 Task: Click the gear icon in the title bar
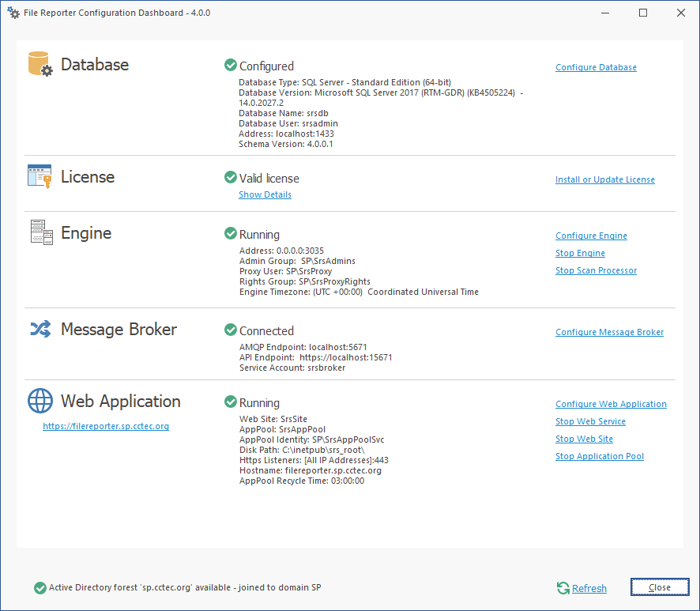(x=13, y=13)
